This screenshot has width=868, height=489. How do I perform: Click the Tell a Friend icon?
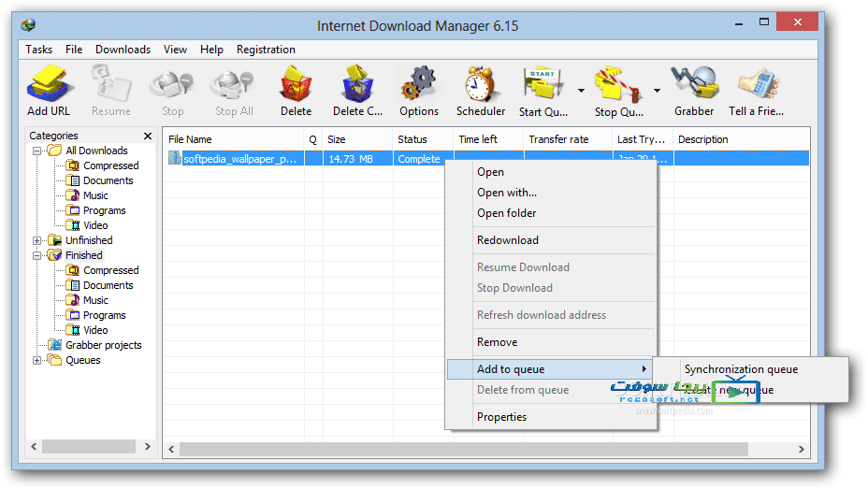click(x=758, y=84)
